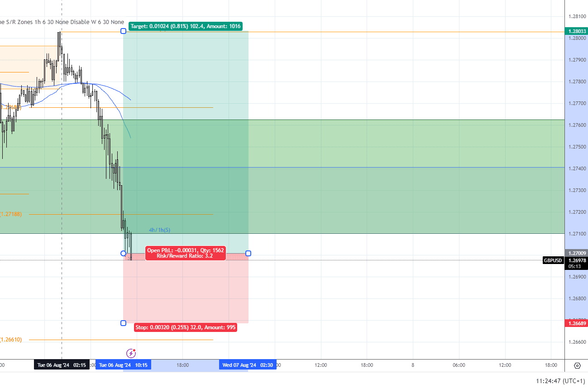This screenshot has width=588, height=389.
Task: Click the Open P&L Risk/Reward label
Action: 186,253
